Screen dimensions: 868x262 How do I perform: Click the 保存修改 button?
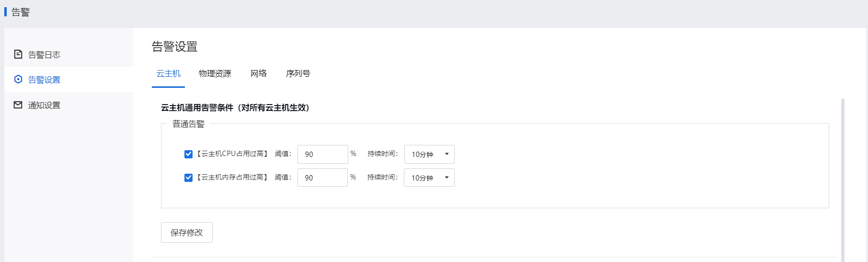tap(187, 232)
